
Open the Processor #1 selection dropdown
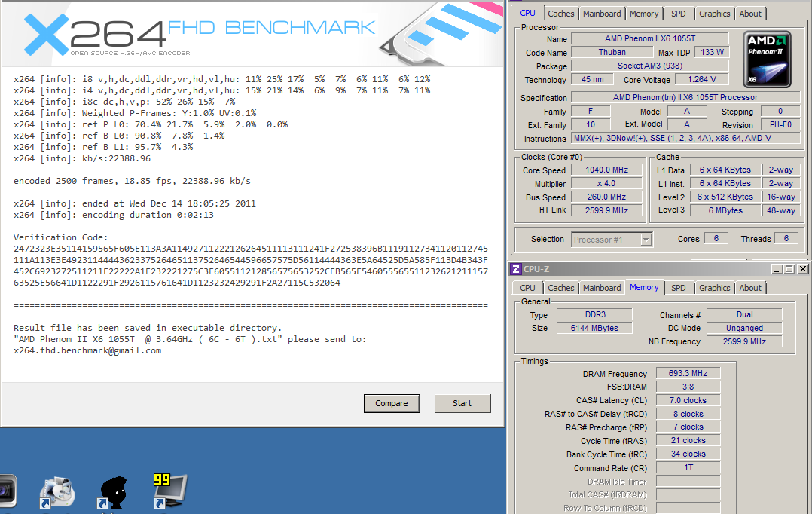coord(646,240)
